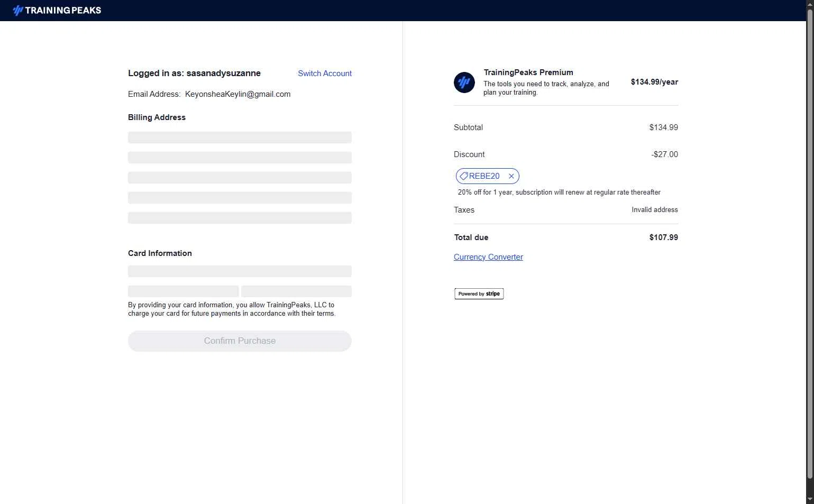The width and height of the screenshot is (814, 504).
Task: Click the 'Invalid address' taxes message
Action: pos(655,210)
